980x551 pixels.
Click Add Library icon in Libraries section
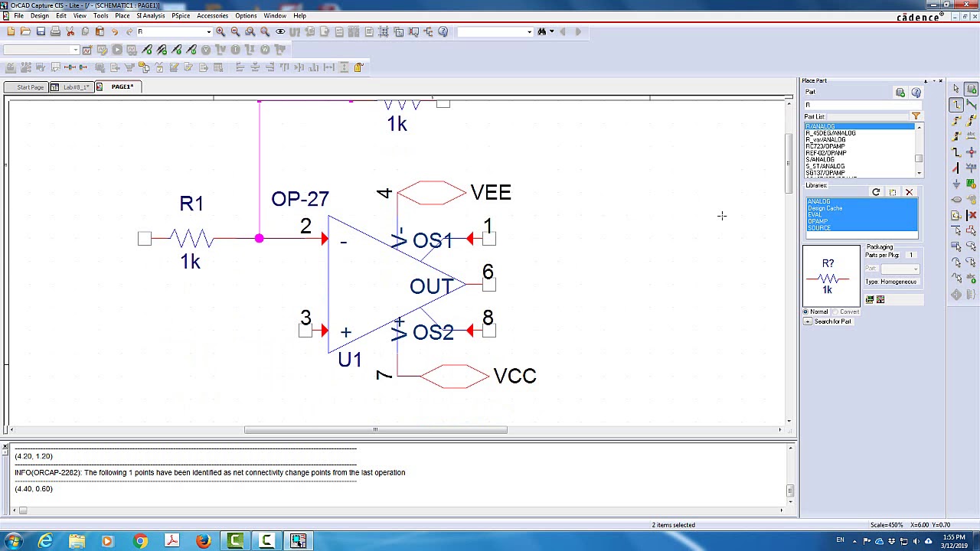pyautogui.click(x=893, y=192)
